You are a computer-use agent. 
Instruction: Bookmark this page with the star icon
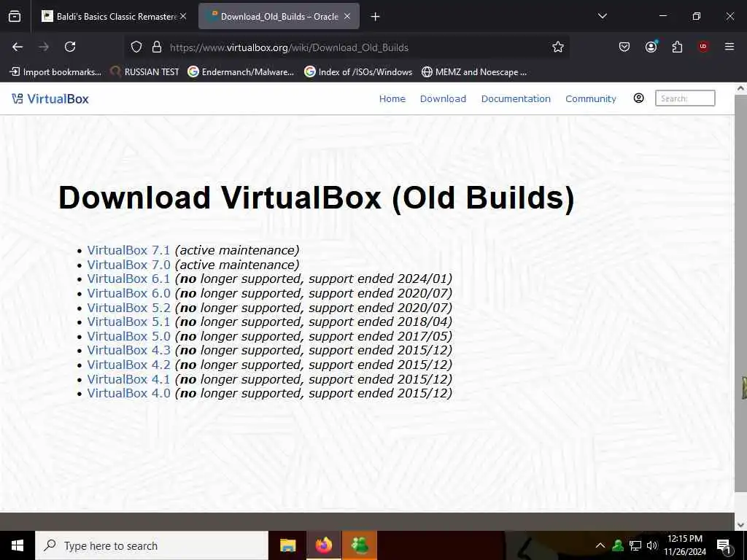coord(558,47)
